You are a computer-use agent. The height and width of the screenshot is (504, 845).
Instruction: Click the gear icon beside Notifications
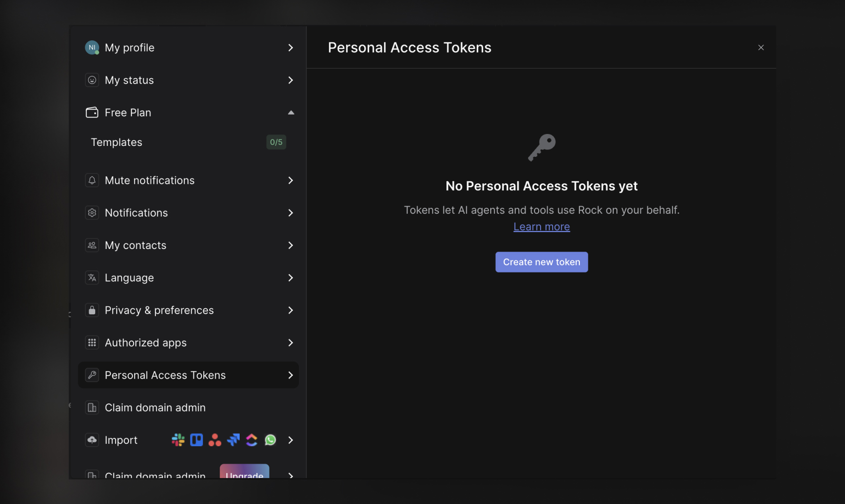92,213
